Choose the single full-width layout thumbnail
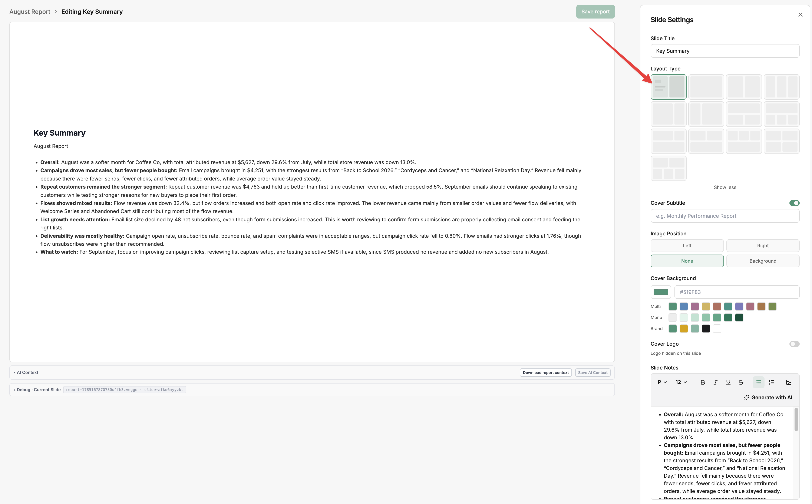812x504 pixels. pyautogui.click(x=706, y=87)
